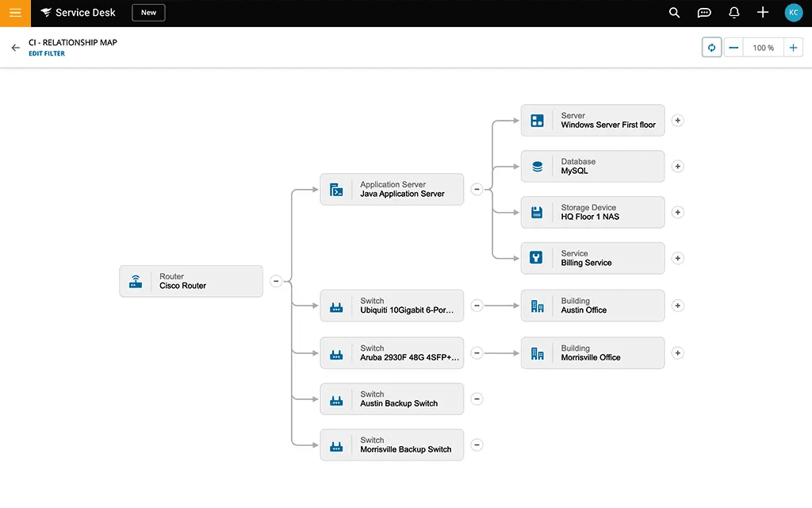Collapse Austin Backup Switch node

pyautogui.click(x=477, y=398)
